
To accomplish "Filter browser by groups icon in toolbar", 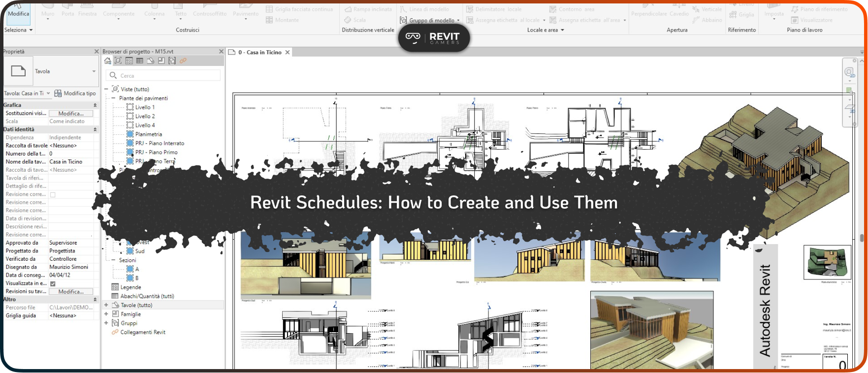I will (x=172, y=61).
